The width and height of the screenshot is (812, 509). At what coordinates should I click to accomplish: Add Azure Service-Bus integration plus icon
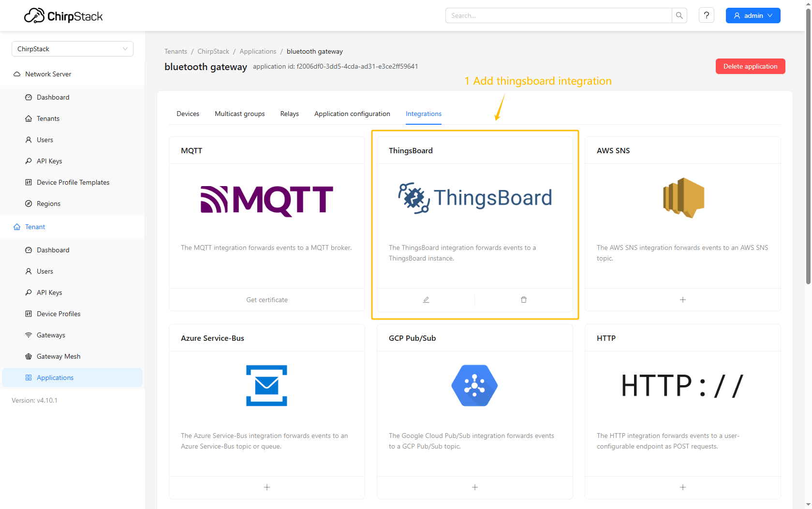coord(266,487)
